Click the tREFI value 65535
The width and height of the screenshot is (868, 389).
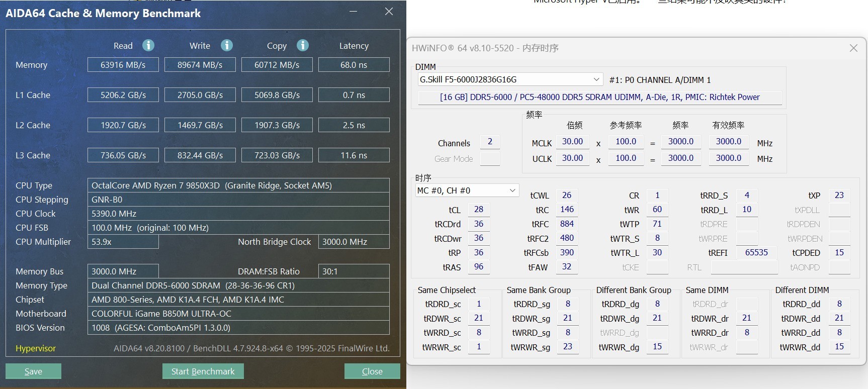pos(757,253)
